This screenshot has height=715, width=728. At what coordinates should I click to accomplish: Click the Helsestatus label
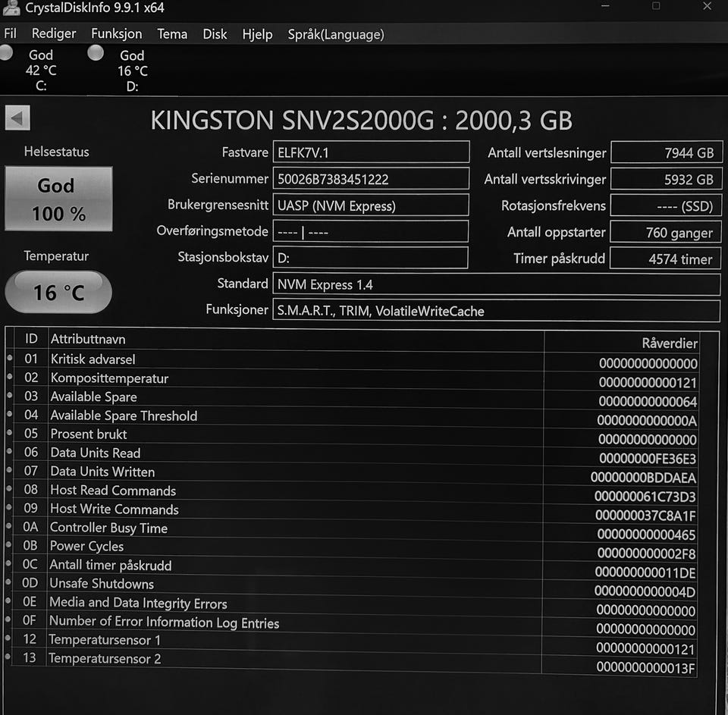[57, 152]
